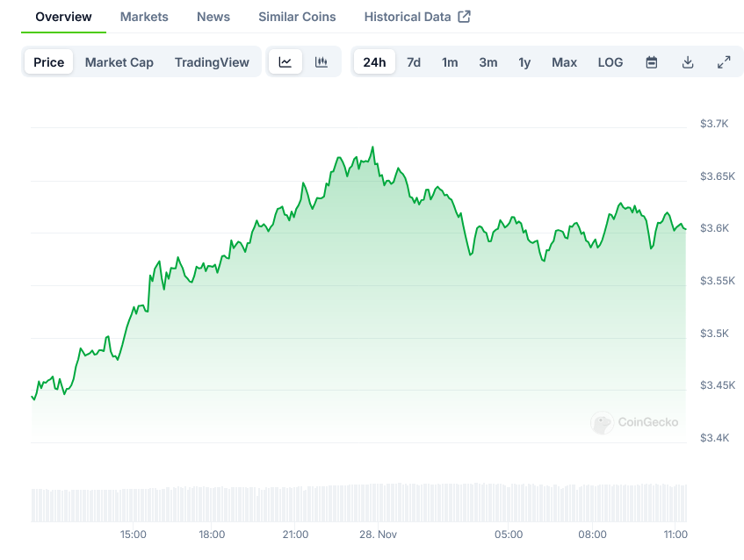This screenshot has height=560, width=744.
Task: Click the external link icon by Historical Data
Action: (465, 17)
